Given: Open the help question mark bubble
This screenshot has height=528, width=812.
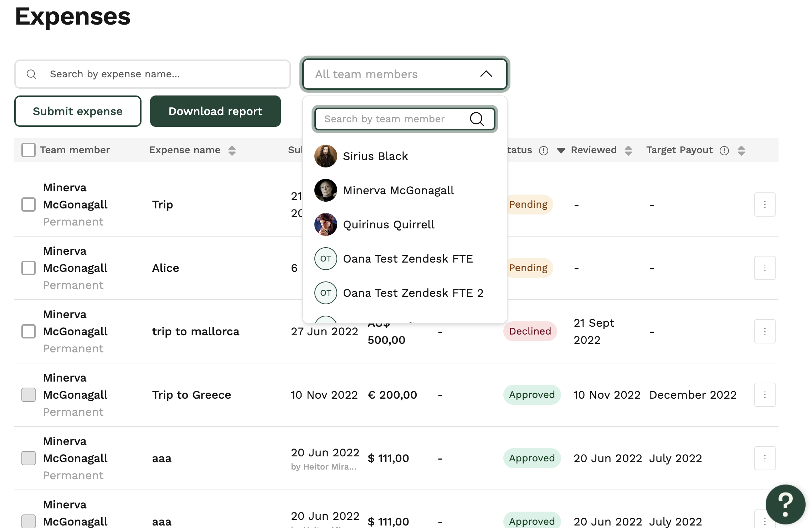Looking at the screenshot, I should [x=785, y=504].
